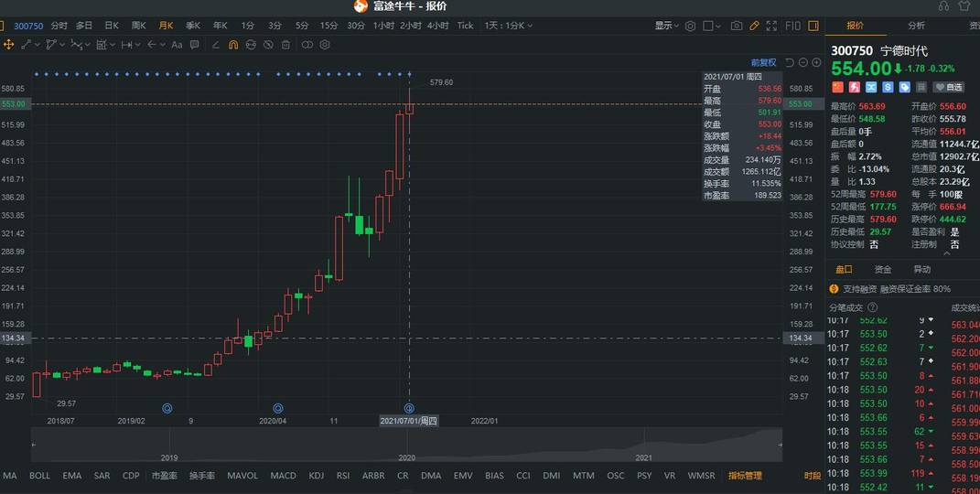Click stock code 300750 in toolbar
The width and height of the screenshot is (980, 494).
click(x=28, y=26)
